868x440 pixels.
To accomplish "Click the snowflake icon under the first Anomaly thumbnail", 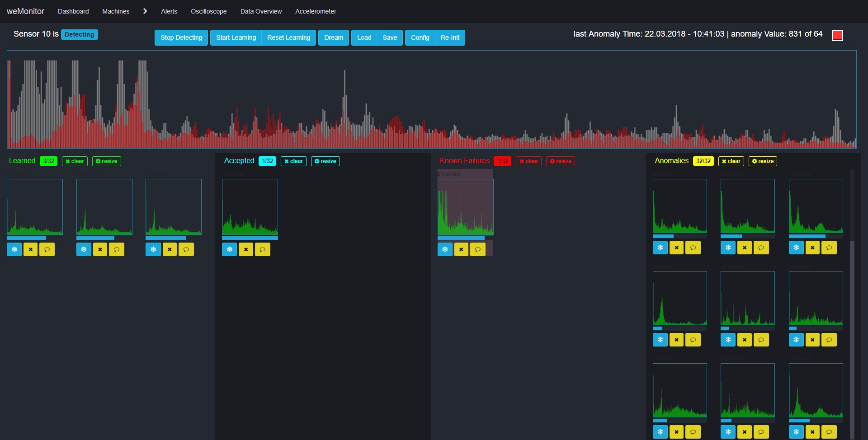I will pos(660,248).
